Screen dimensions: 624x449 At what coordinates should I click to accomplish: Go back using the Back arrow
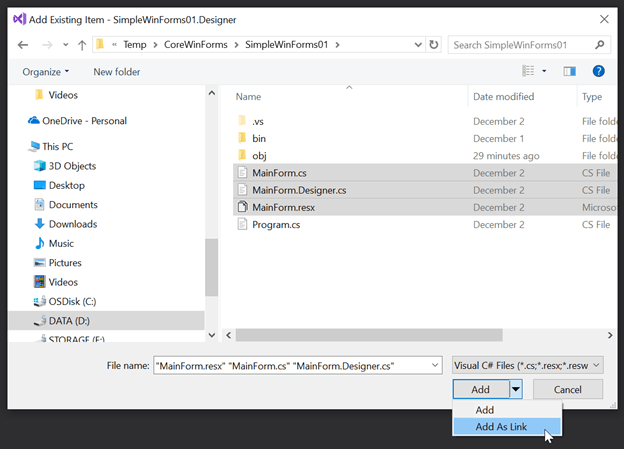[x=23, y=45]
